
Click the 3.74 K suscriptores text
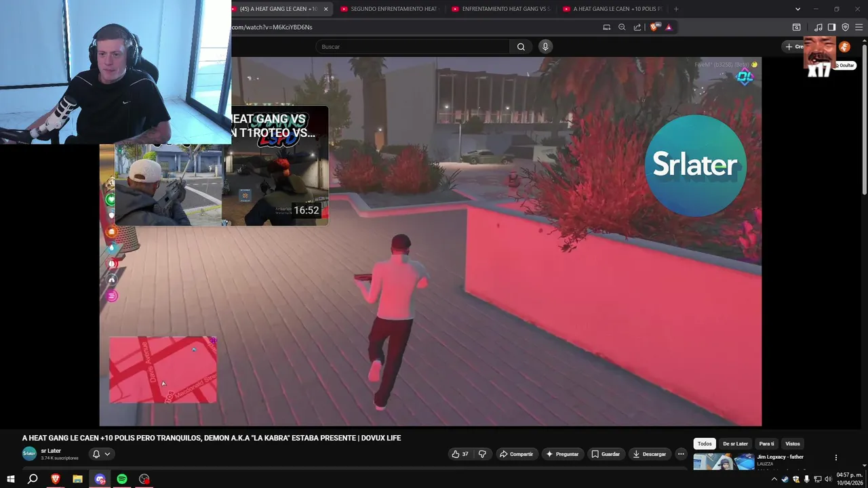tap(60, 458)
